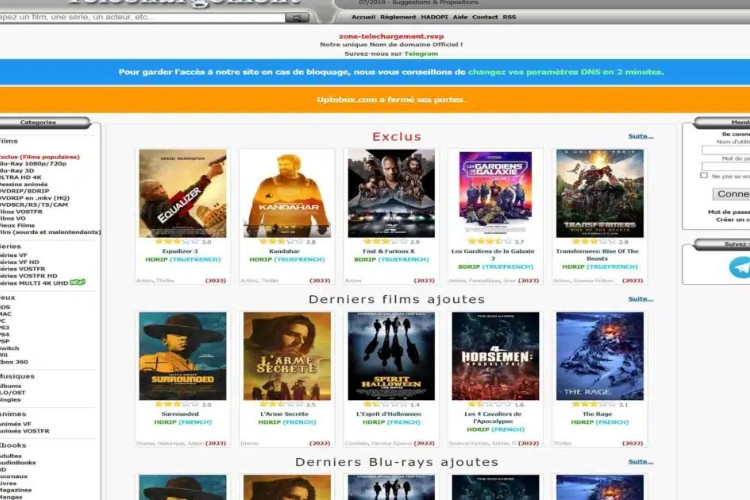Open the 4 Horsemen Apocalypse poster
Screen dimensions: 750x500
[496, 356]
